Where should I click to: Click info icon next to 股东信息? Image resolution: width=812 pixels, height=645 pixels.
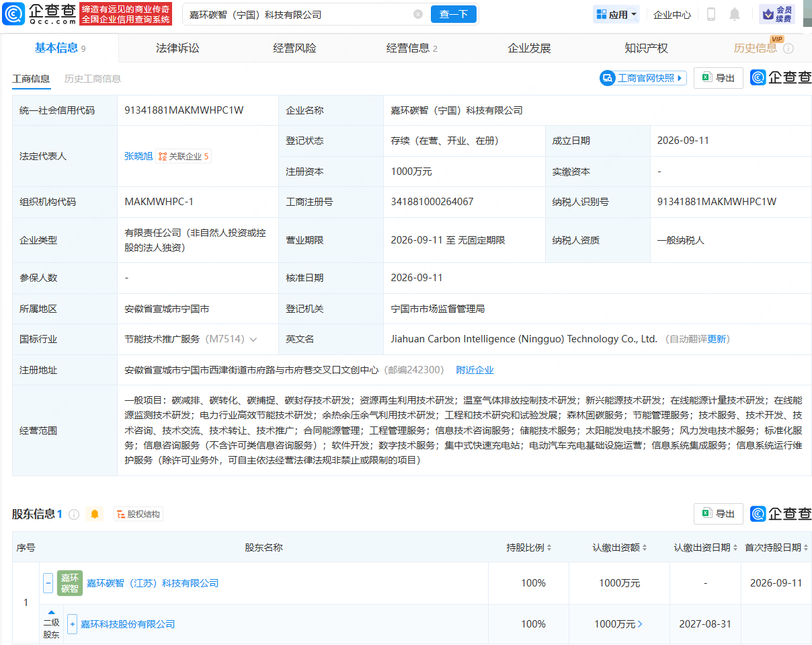[74, 515]
